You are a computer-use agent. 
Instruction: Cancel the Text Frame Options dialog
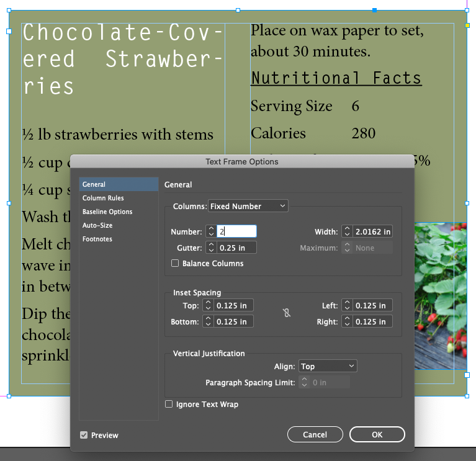point(315,434)
